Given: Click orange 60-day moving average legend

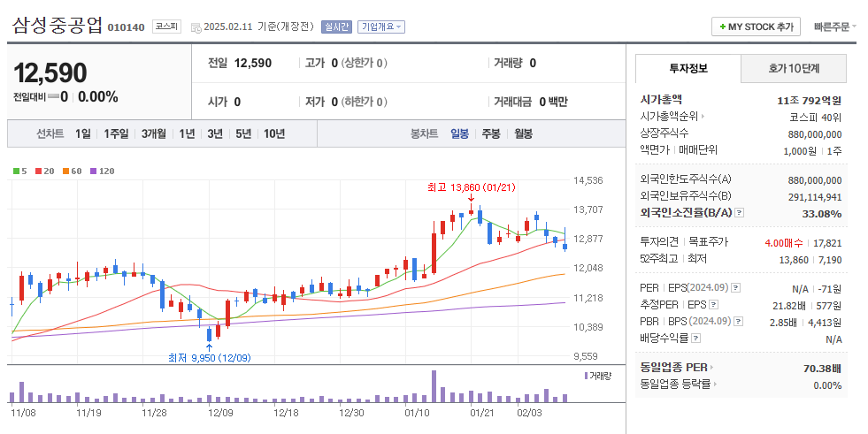Looking at the screenshot, I should coord(72,171).
